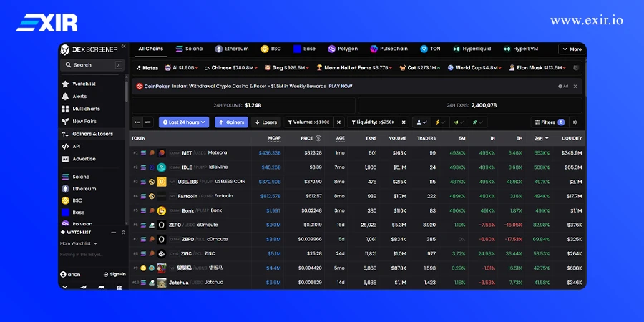Screen dimensions: 644x322
Task: Click PLAY NOW ad link
Action: coord(341,87)
